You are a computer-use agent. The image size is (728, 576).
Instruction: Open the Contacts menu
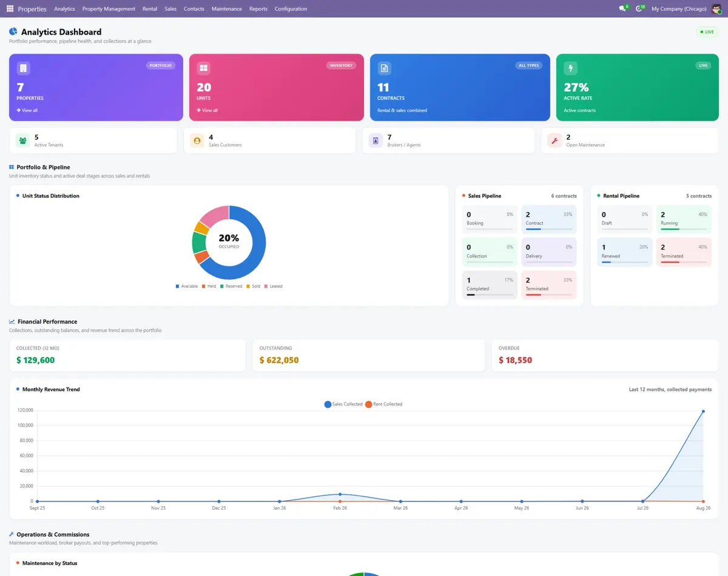pyautogui.click(x=194, y=8)
